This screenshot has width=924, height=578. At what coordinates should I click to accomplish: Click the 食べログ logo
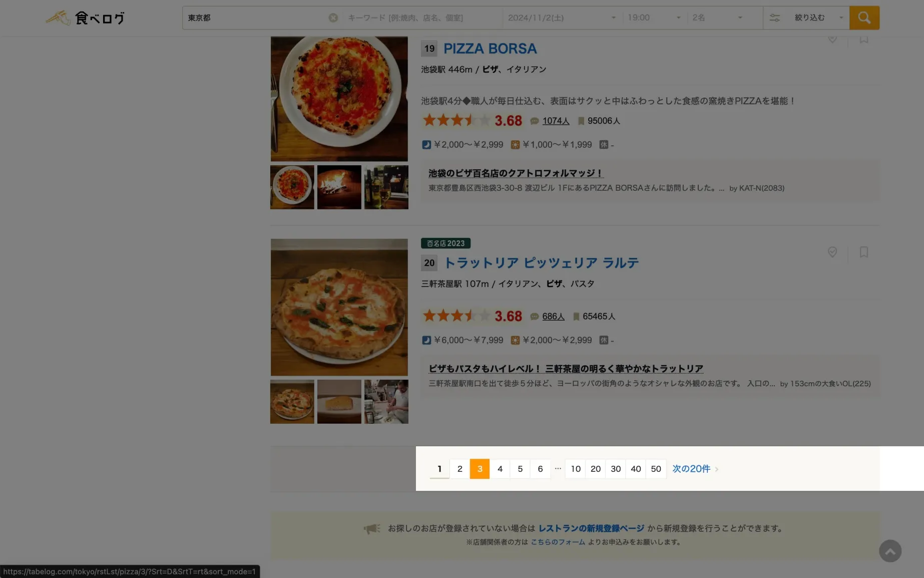[x=86, y=18]
